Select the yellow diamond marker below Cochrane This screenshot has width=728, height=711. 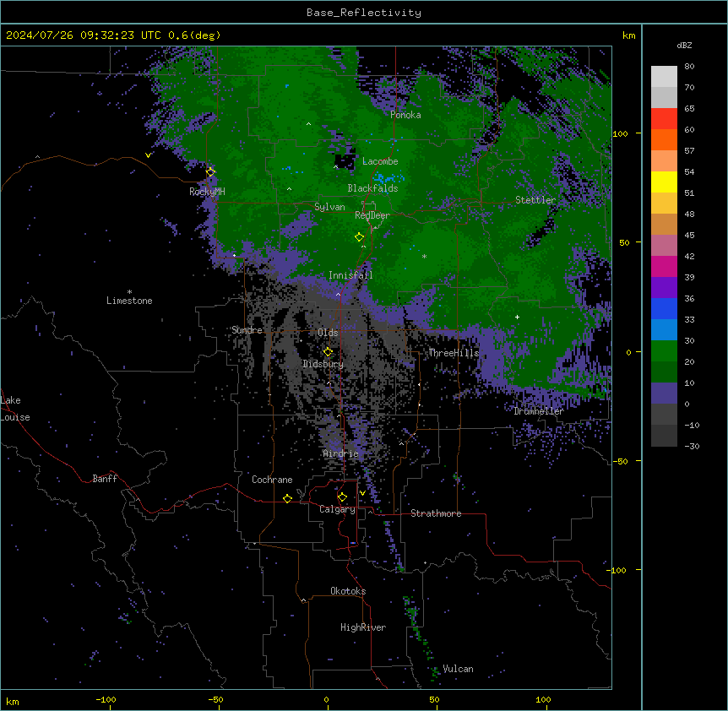click(x=287, y=498)
